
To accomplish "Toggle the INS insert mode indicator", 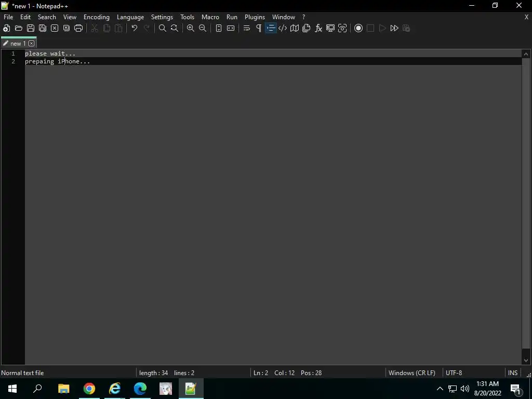I will tap(513, 373).
